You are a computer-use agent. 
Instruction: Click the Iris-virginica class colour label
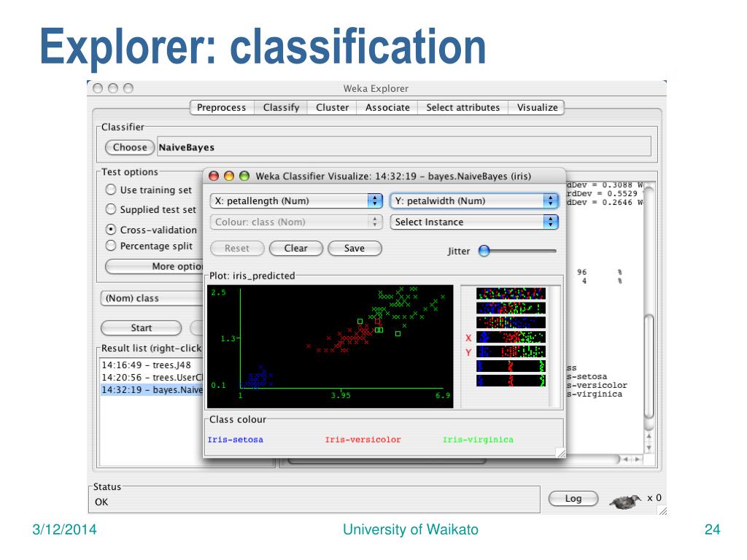point(478,440)
